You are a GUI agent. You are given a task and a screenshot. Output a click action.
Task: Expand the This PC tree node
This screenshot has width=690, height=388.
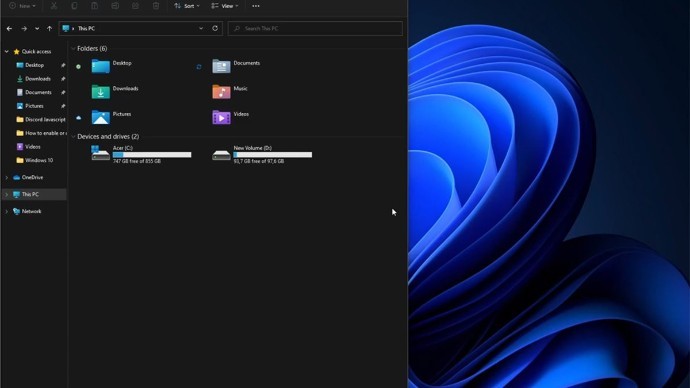point(7,194)
